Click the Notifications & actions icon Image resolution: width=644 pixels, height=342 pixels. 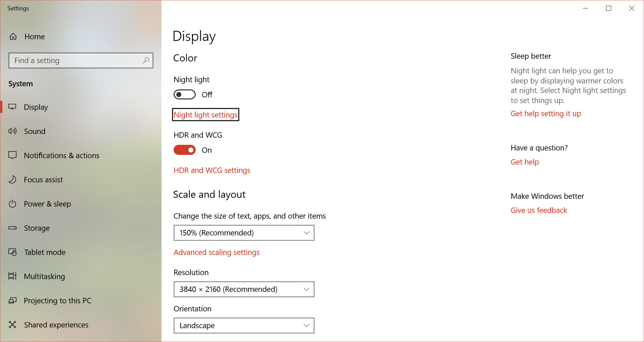click(12, 155)
